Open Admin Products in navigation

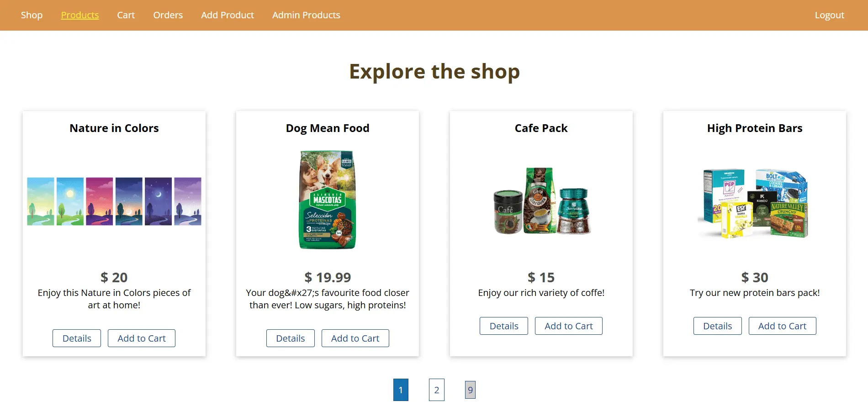306,15
